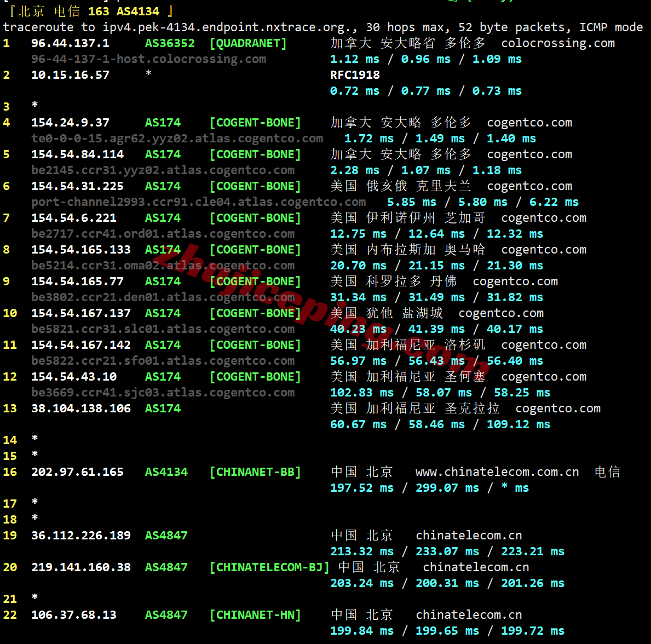
Task: Select final hop IP 106.37.68.13
Action: [74, 615]
